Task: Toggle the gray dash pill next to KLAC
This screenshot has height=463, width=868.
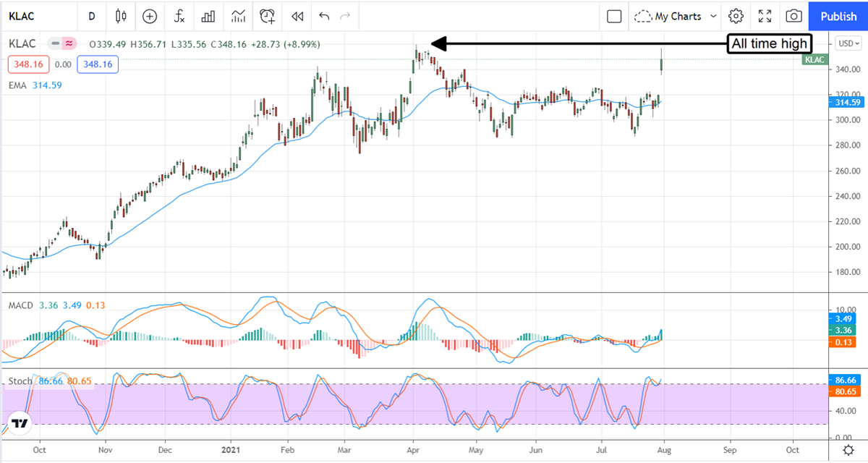Action: click(55, 44)
